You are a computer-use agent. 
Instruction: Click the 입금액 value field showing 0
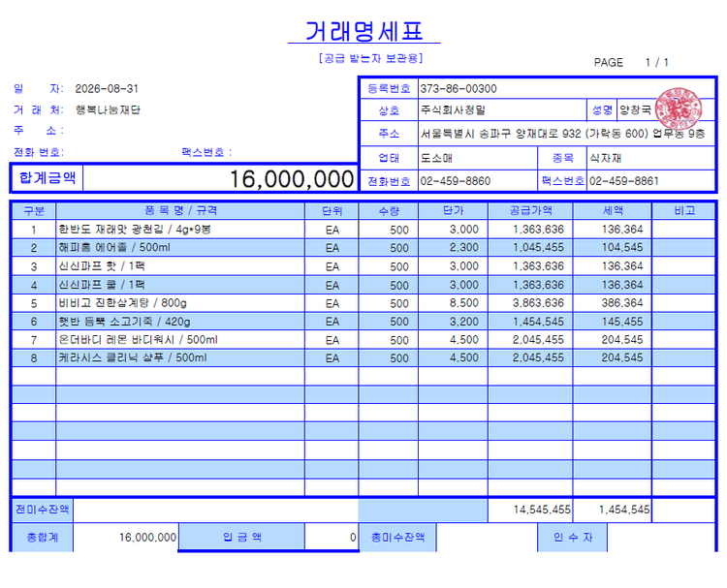pos(332,537)
